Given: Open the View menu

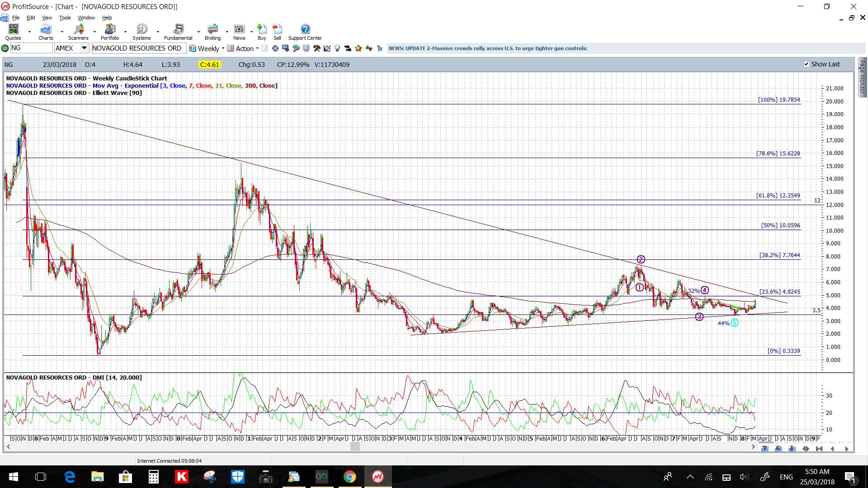Looking at the screenshot, I should pyautogui.click(x=47, y=18).
